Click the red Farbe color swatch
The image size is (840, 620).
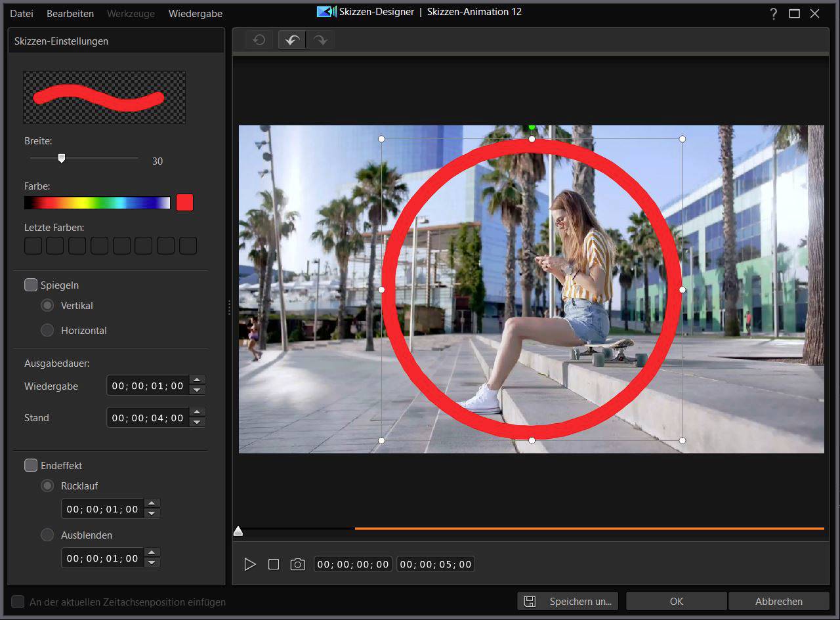coord(185,203)
